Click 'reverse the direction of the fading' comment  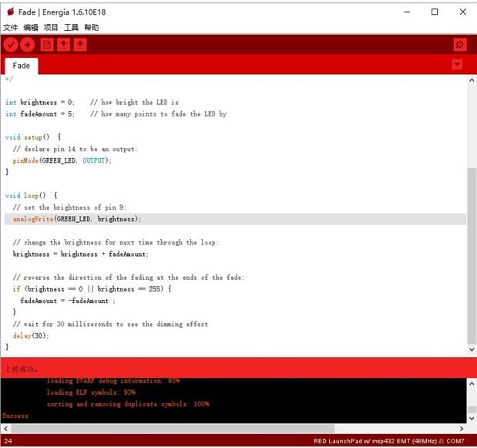128,278
